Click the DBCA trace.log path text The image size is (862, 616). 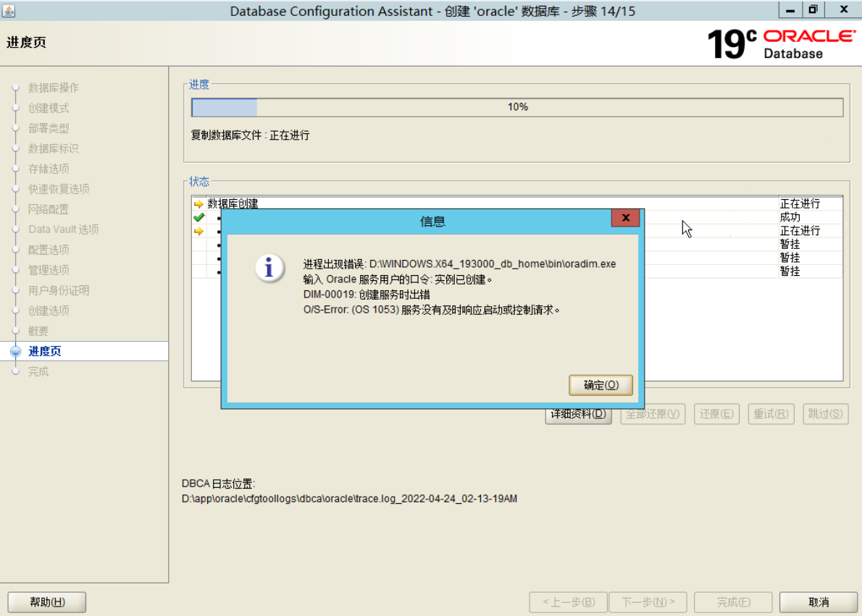click(349, 499)
